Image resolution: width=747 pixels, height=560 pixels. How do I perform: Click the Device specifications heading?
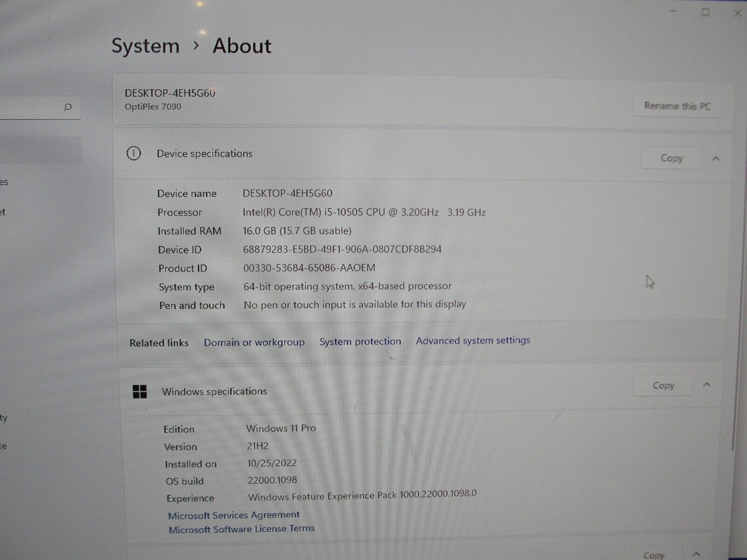[204, 154]
